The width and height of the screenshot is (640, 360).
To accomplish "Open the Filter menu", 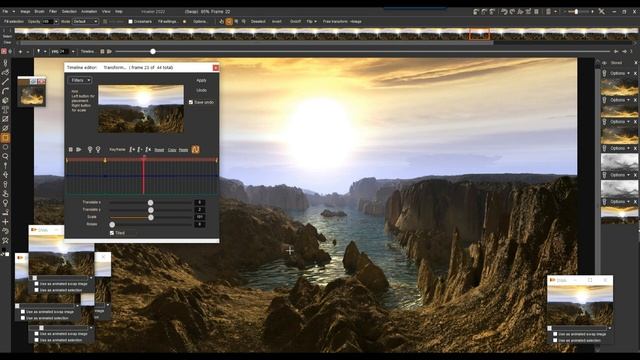I will [53, 11].
